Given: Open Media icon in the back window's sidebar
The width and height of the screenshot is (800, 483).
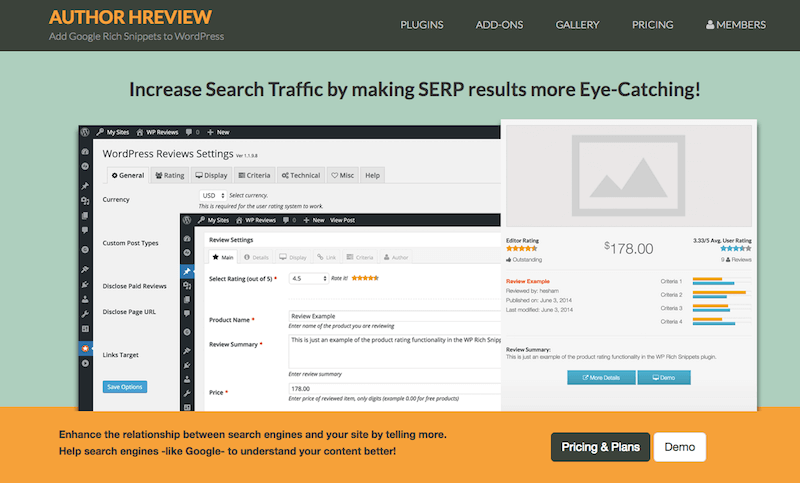Looking at the screenshot, I should click(x=85, y=201).
